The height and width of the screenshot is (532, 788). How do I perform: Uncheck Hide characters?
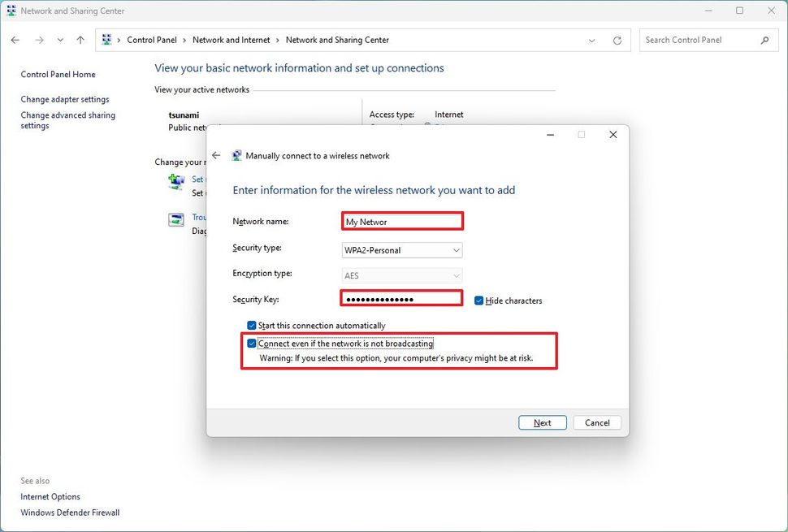click(478, 300)
